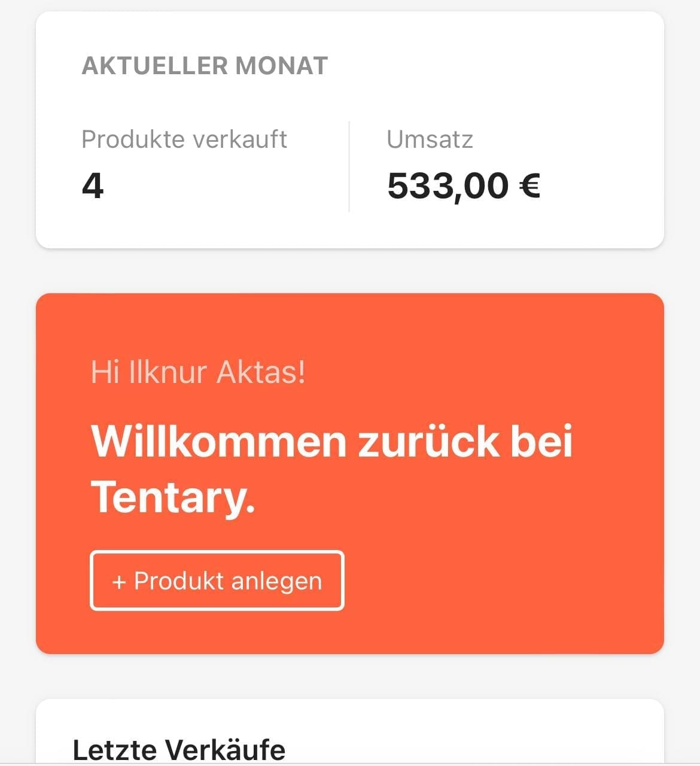
Task: Select the word 'zurück' in the headline
Action: 428,441
